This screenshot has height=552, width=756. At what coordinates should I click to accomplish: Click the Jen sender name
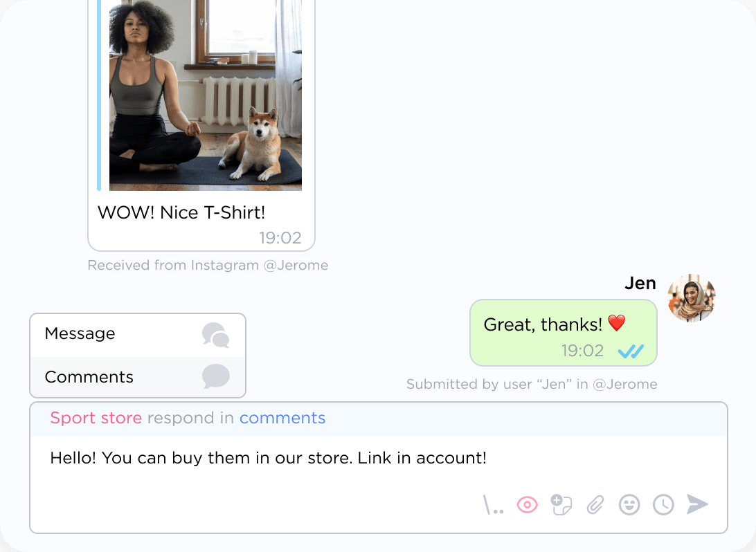[x=640, y=283]
